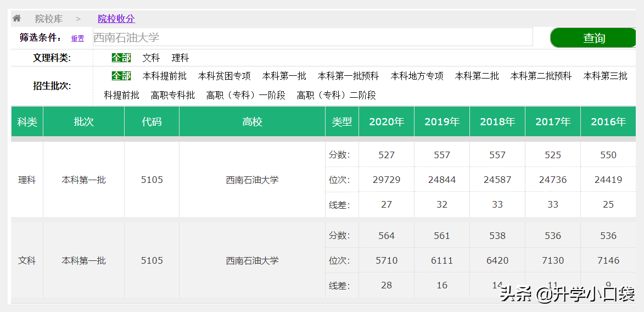Click the 文科 2019 line difference 16
Image resolution: width=644 pixels, height=312 pixels.
tap(442, 285)
